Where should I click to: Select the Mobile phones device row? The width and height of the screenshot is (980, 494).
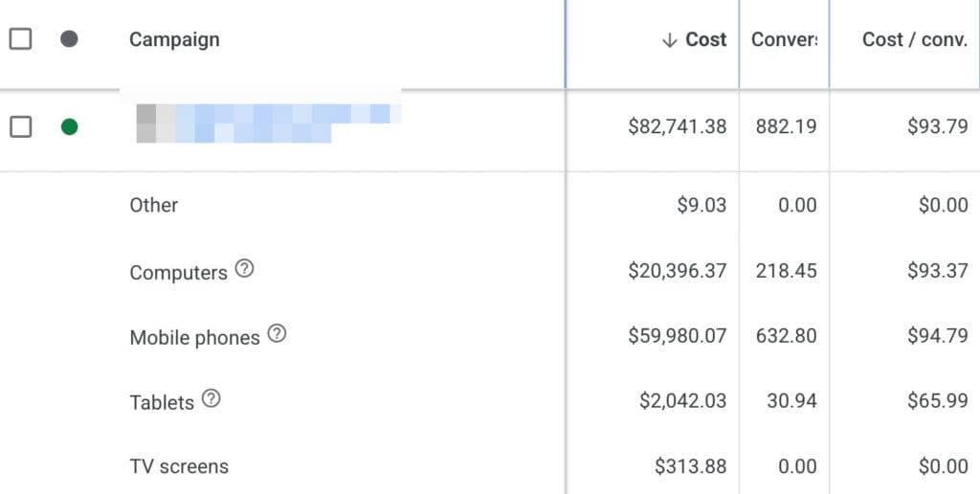coord(490,336)
